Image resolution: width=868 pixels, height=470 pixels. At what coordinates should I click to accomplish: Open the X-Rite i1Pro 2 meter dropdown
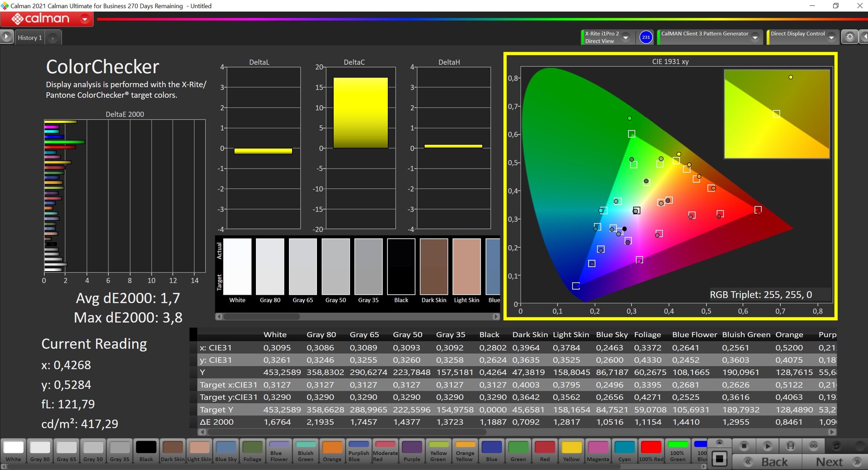click(x=626, y=38)
